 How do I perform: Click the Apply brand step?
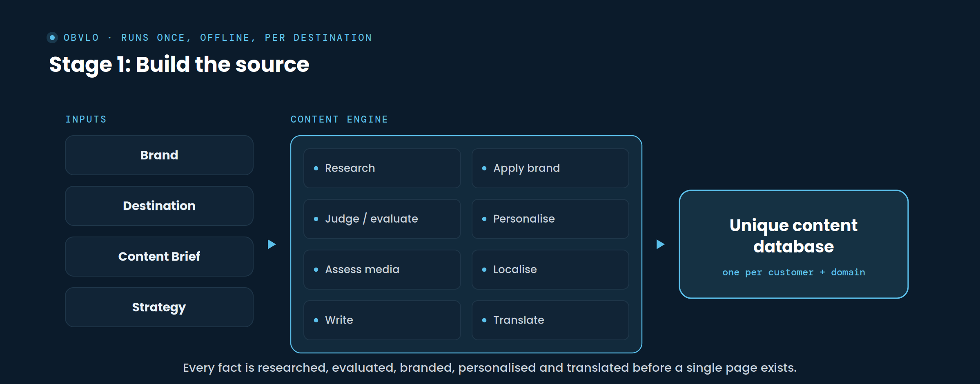tap(550, 168)
